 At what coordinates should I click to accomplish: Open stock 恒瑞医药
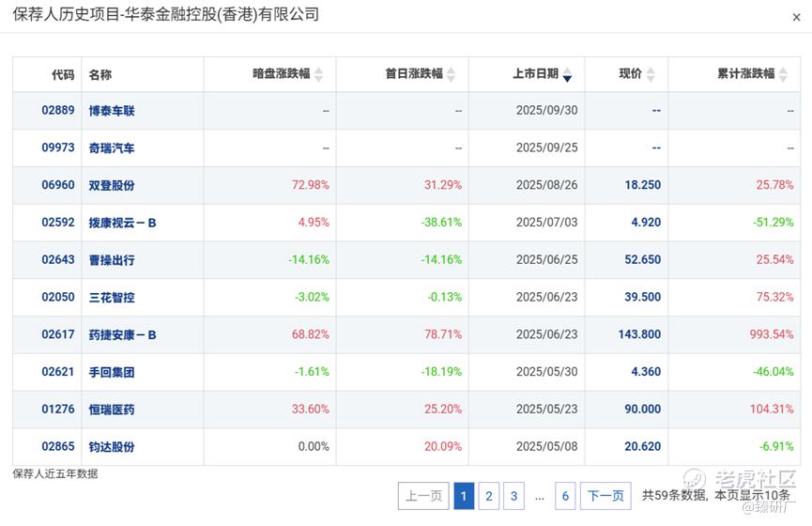[112, 410]
